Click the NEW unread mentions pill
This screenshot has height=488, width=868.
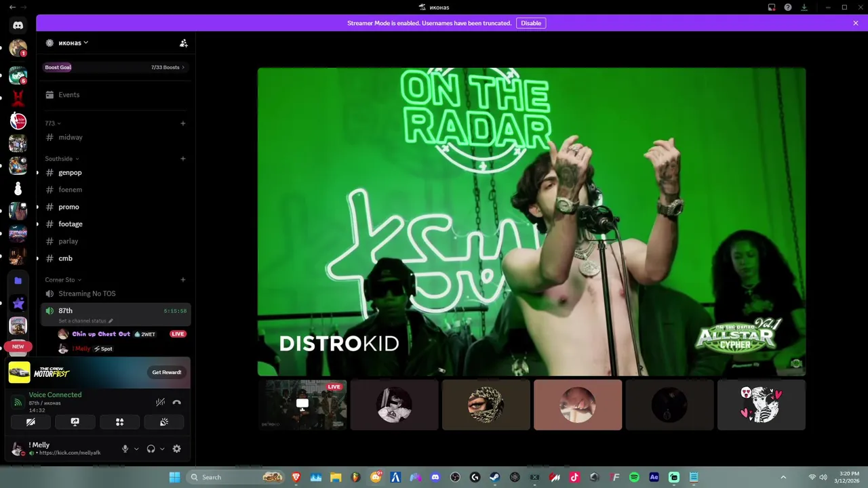(18, 346)
